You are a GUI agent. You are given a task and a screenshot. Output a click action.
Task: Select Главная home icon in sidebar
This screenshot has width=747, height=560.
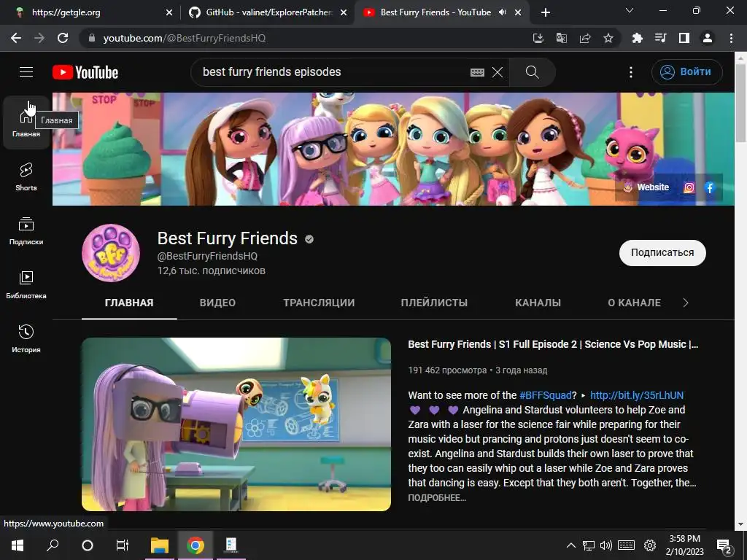coord(26,122)
